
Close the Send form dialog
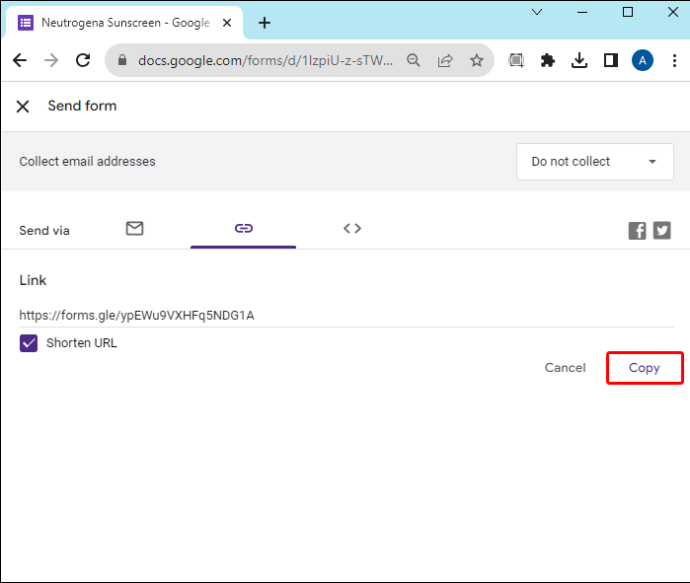(22, 106)
